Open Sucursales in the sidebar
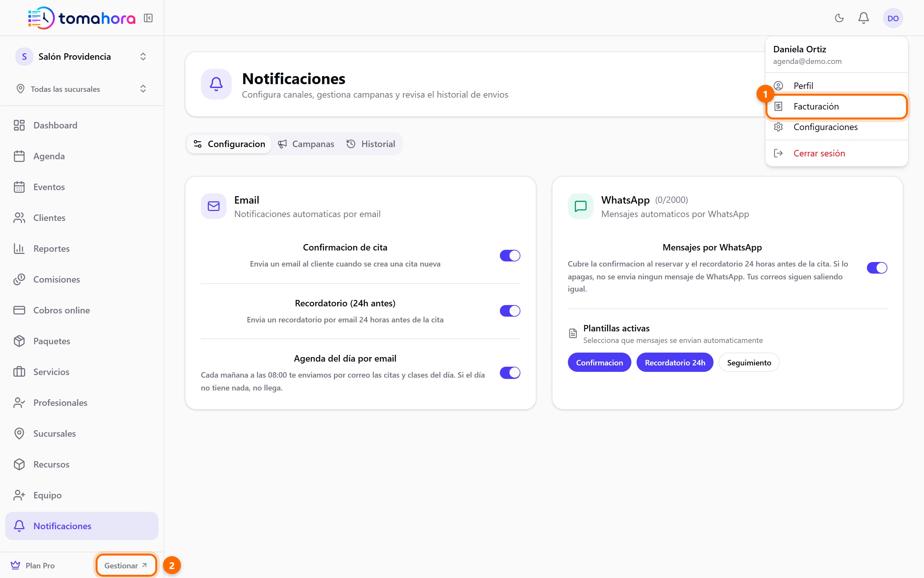 click(x=82, y=433)
